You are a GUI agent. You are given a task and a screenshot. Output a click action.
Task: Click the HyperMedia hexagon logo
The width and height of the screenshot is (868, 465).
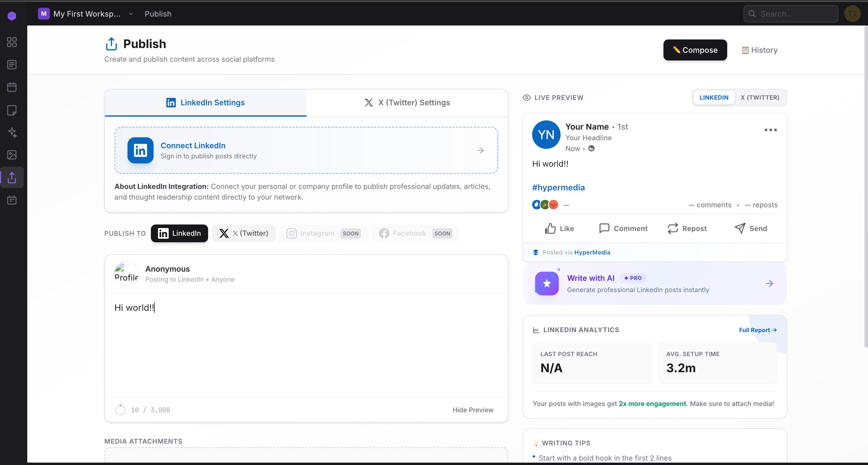click(x=12, y=15)
